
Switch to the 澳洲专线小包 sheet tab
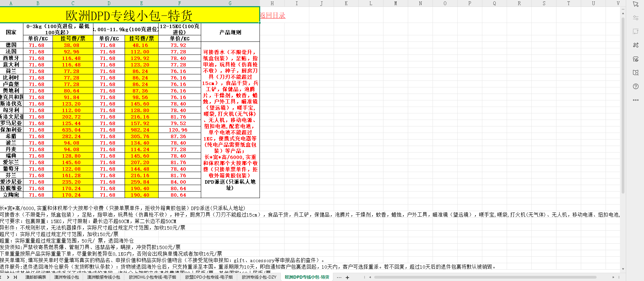pyautogui.click(x=67, y=277)
